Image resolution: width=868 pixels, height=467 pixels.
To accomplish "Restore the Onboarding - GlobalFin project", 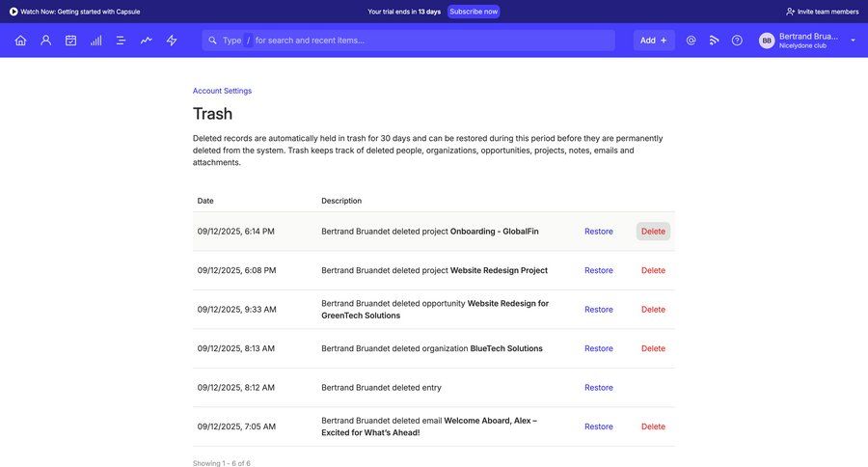I will [598, 232].
